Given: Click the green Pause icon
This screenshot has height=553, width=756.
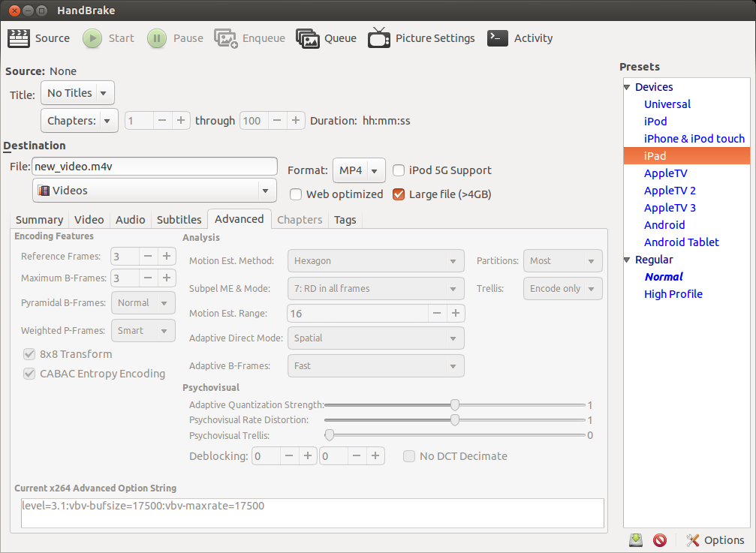Looking at the screenshot, I should click(x=157, y=38).
